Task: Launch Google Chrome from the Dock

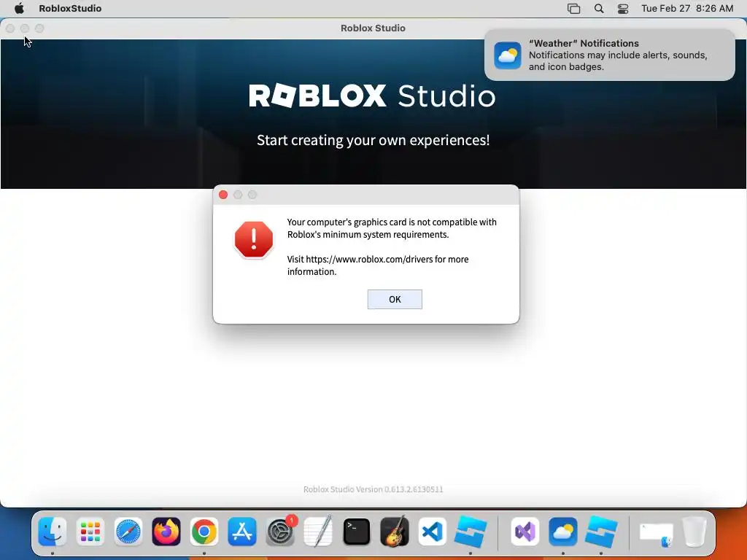Action: (204, 532)
